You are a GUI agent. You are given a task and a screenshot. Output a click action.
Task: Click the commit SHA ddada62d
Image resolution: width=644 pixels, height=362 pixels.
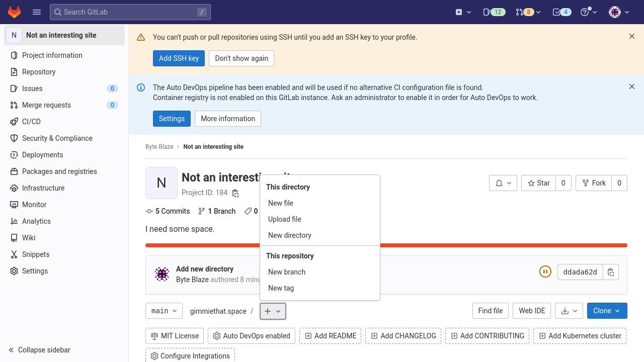(580, 272)
